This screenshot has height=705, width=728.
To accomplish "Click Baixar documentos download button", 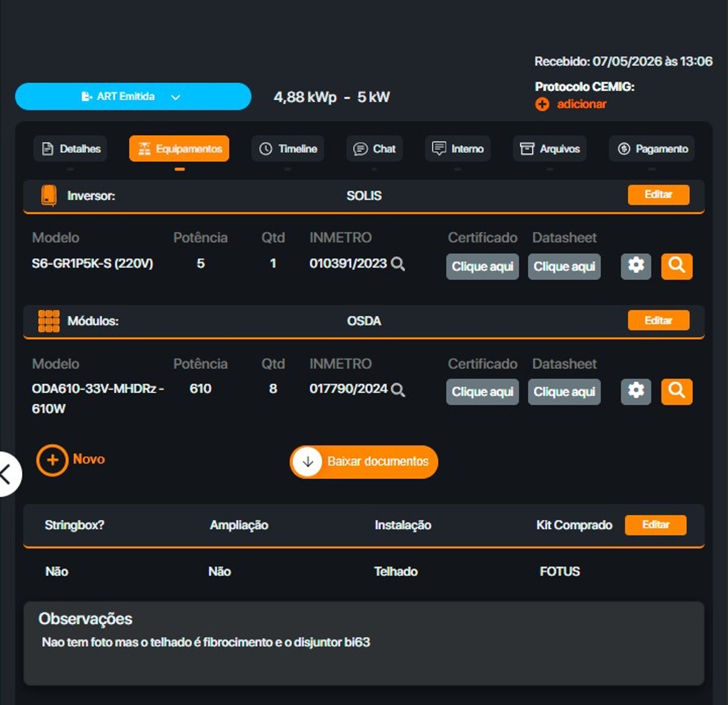I will coord(364,462).
